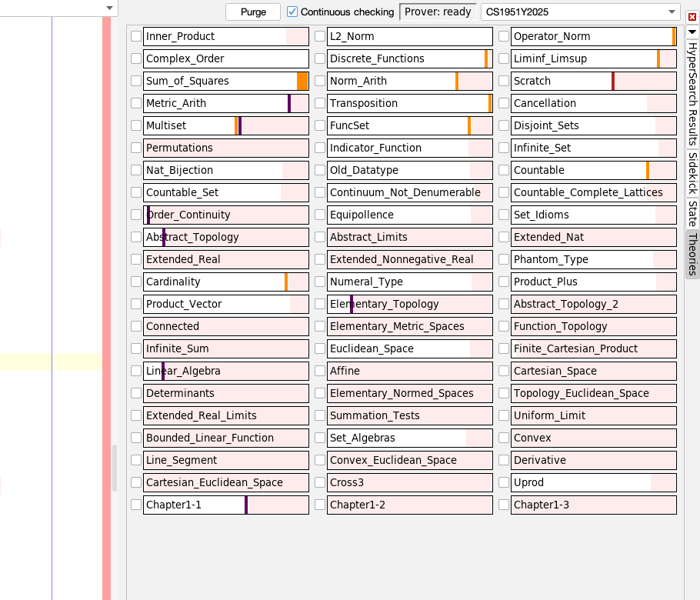Open the CS1951Y2025 session dropdown

click(x=580, y=12)
